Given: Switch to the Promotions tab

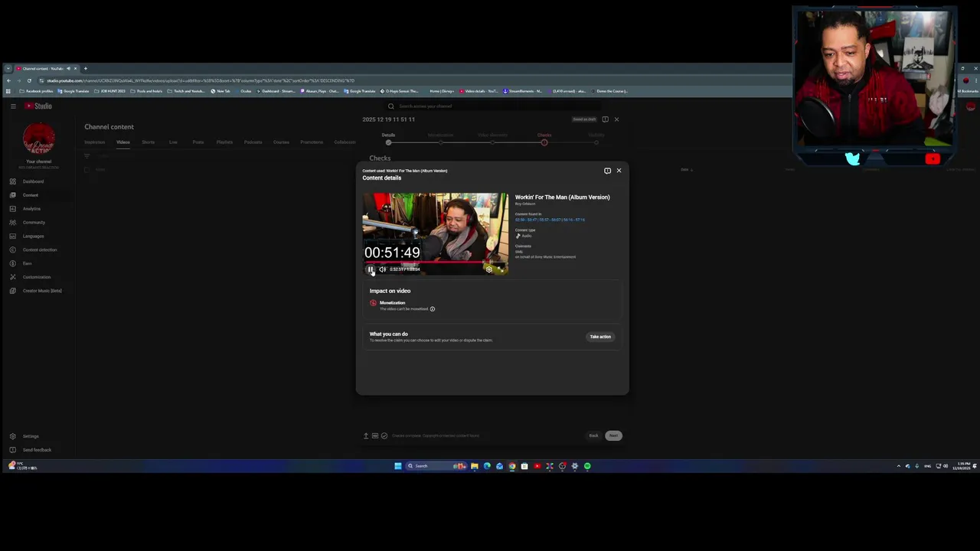Looking at the screenshot, I should coord(312,142).
